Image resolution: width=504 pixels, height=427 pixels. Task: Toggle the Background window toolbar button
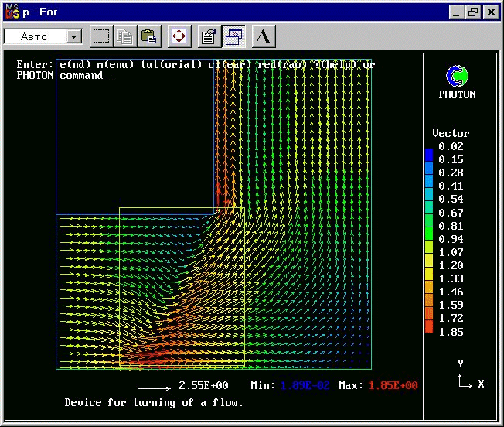tap(233, 36)
